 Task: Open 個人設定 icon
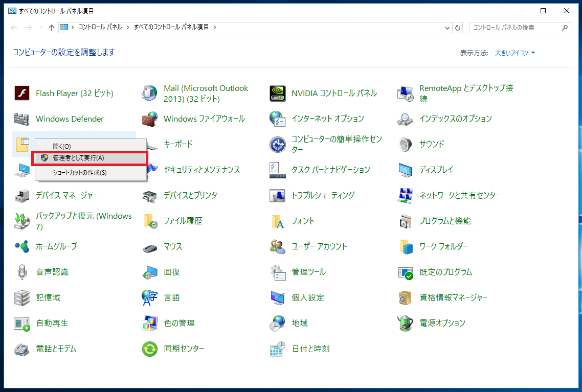(x=278, y=297)
